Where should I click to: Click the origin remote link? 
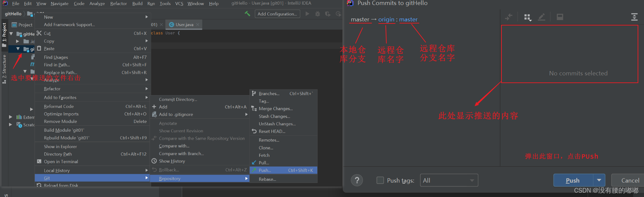pyautogui.click(x=386, y=19)
